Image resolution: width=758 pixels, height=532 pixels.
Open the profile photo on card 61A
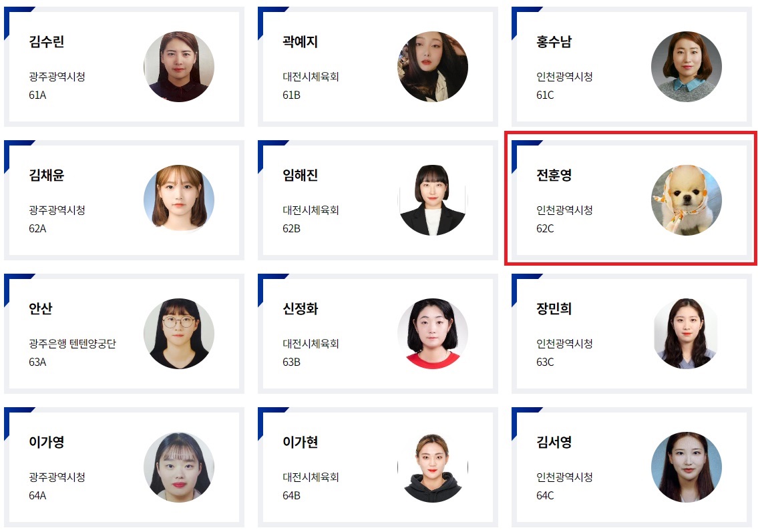click(x=179, y=67)
